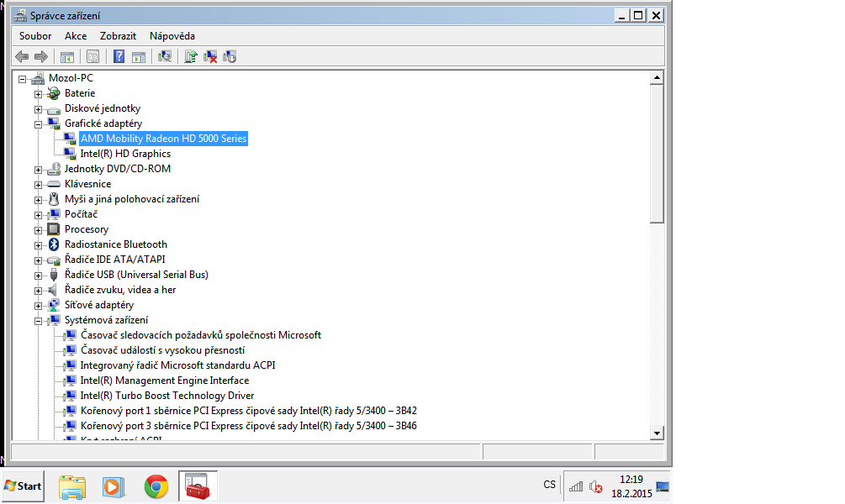Image resolution: width=845 pixels, height=504 pixels.
Task: Go back using the toolbar back arrow
Action: (22, 56)
